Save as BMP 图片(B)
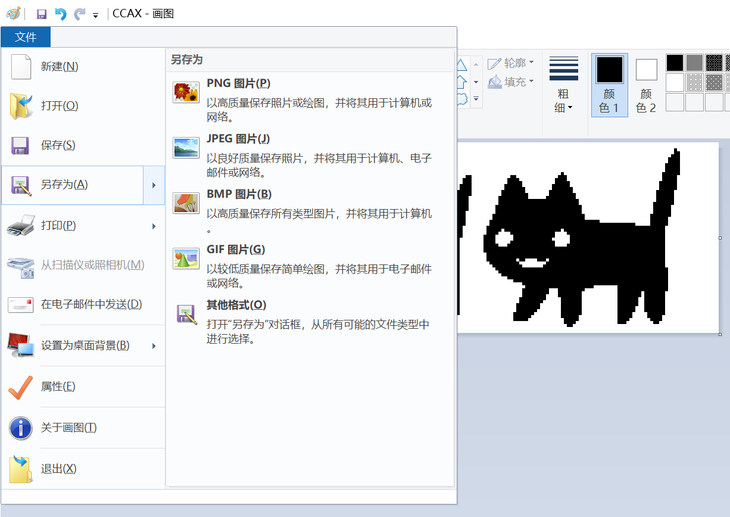The image size is (730, 517). click(x=310, y=211)
